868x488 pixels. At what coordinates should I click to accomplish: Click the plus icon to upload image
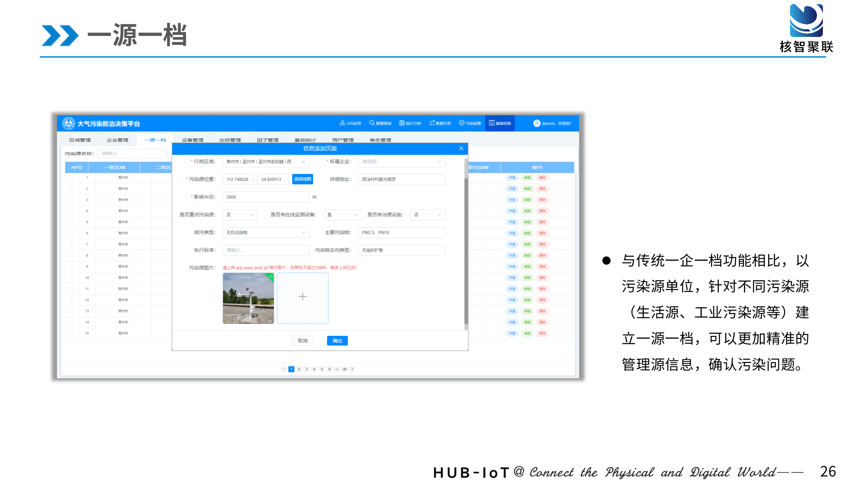pos(302,297)
